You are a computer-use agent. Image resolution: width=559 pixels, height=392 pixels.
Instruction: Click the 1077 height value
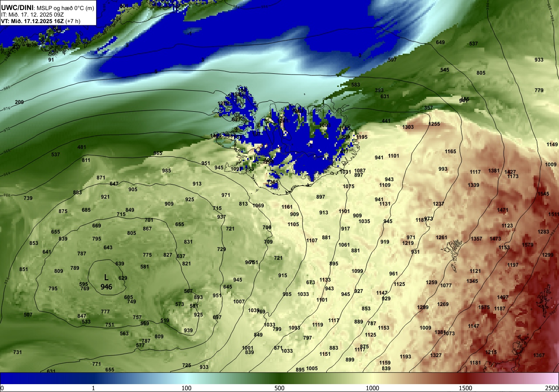point(446,285)
